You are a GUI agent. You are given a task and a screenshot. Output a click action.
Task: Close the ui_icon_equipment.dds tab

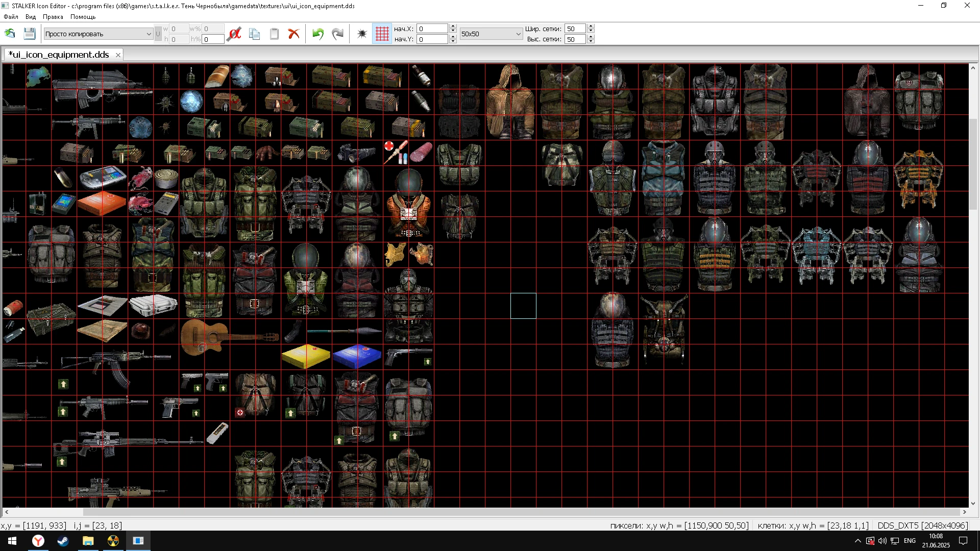click(x=118, y=55)
